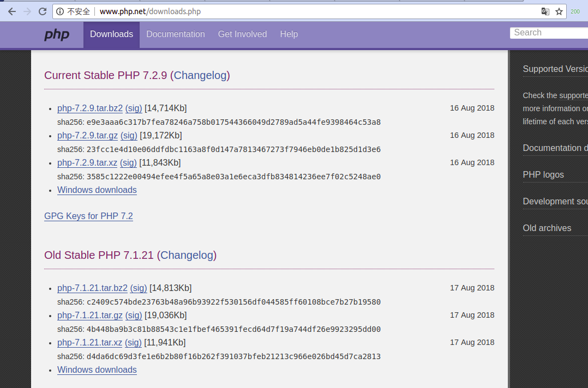
Task: Click sha256 hash starting 4b448ba9b3c8
Action: point(233,329)
